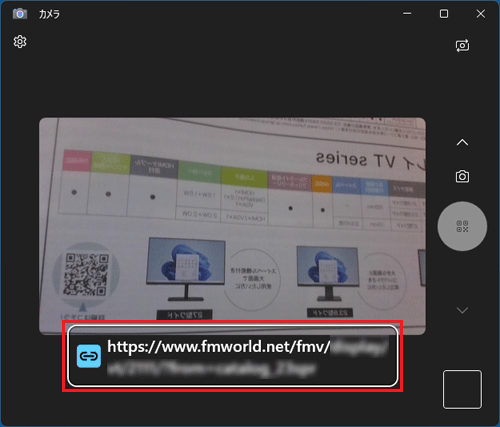
Task: Activate the QR barcode scan mode button
Action: 462,226
